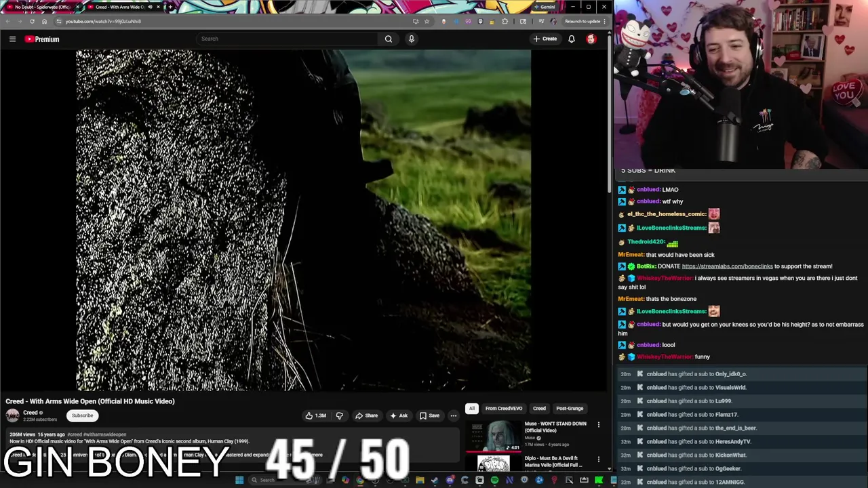Viewport: 868px width, 488px height.
Task: Open the Windows Start button
Action: pos(239,480)
